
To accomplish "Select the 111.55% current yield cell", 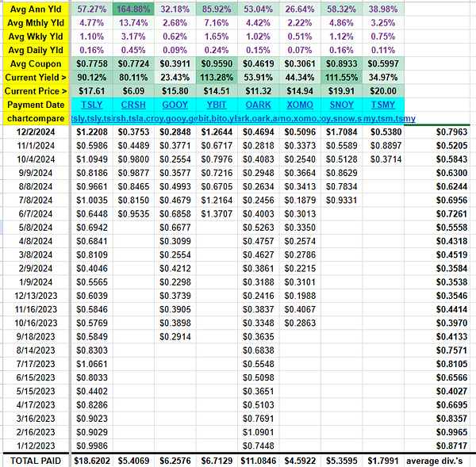I will point(341,78).
